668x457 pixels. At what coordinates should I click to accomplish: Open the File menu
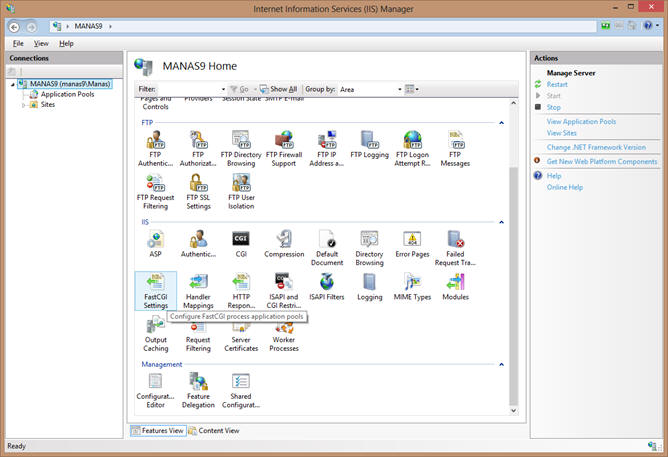(18, 43)
